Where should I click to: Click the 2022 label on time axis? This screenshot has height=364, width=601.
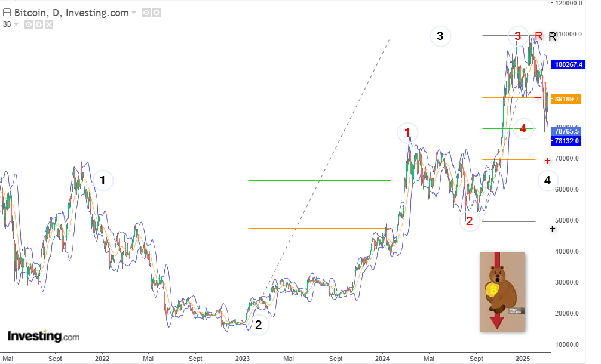coord(102,359)
